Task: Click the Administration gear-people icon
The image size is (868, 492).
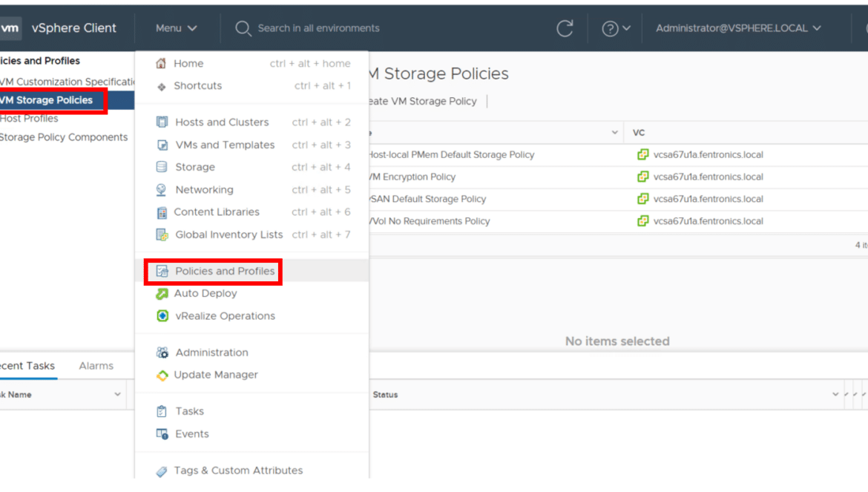Action: pos(162,352)
